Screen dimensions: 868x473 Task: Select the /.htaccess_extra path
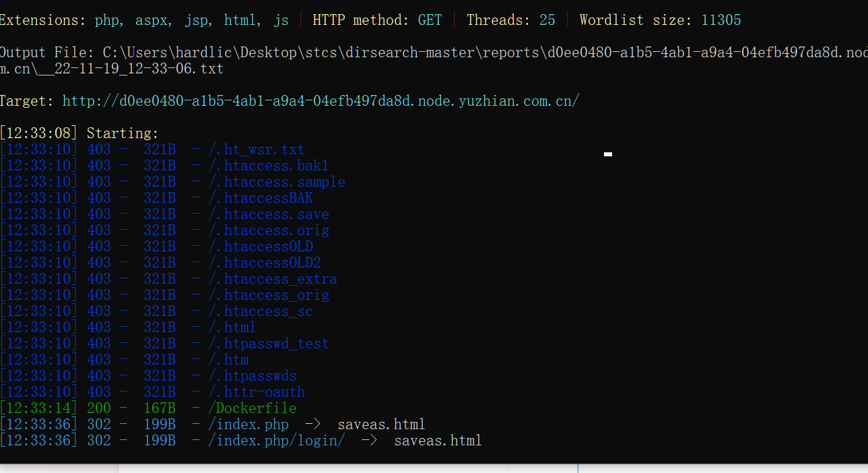(x=272, y=279)
